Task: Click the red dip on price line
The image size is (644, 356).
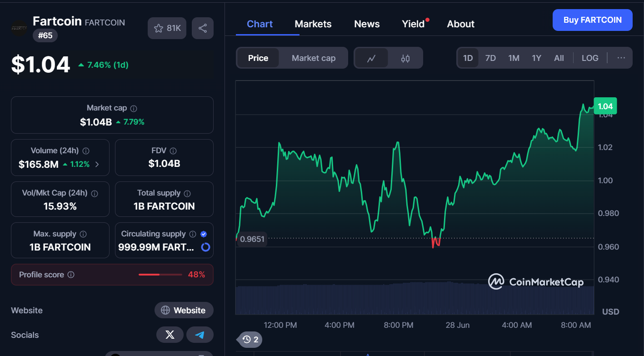Action: click(x=436, y=243)
